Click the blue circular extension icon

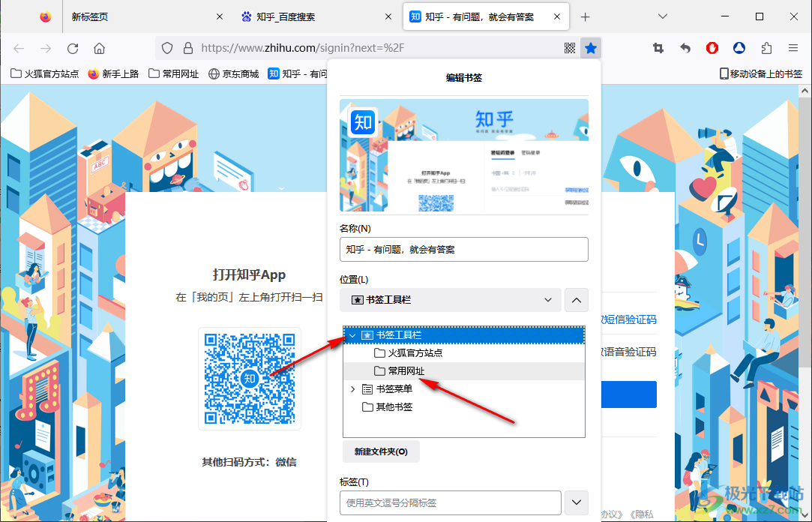(x=739, y=48)
